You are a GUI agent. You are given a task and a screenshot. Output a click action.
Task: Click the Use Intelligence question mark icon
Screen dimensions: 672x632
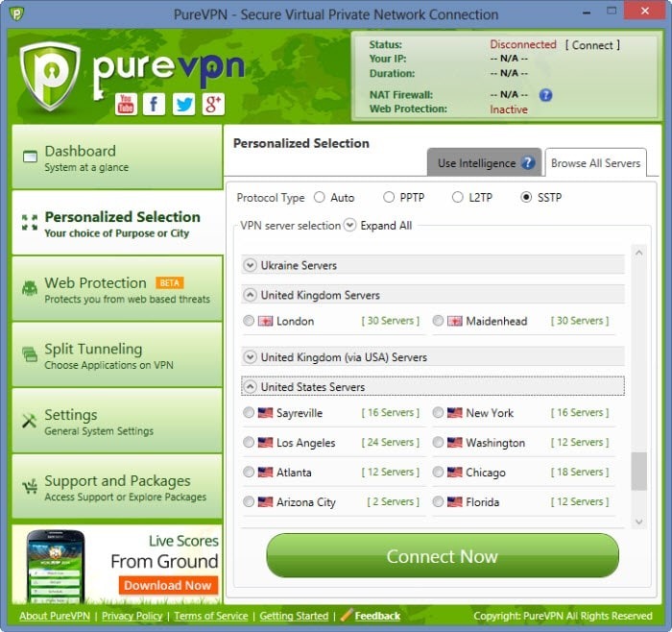(528, 162)
